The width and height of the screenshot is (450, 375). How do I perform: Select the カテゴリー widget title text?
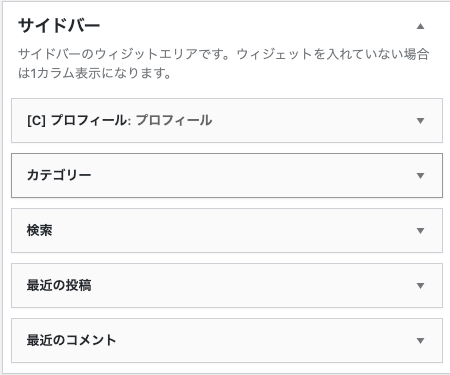point(59,175)
